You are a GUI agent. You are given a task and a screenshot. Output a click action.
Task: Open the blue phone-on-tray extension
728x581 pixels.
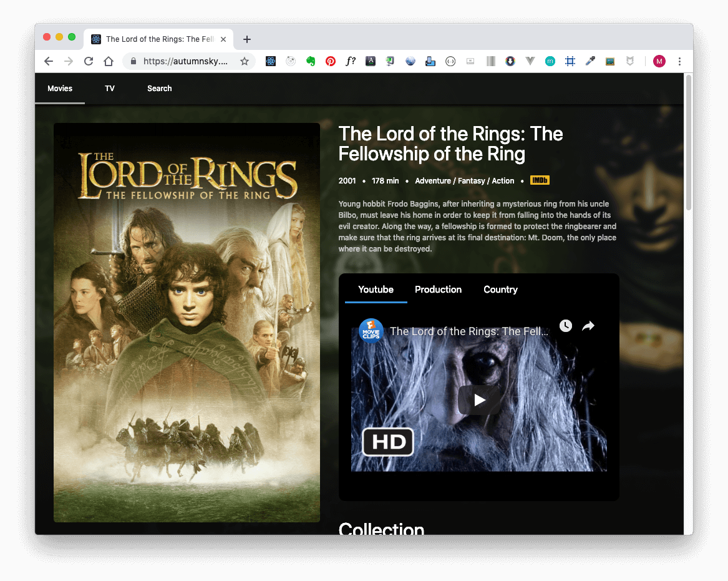430,61
